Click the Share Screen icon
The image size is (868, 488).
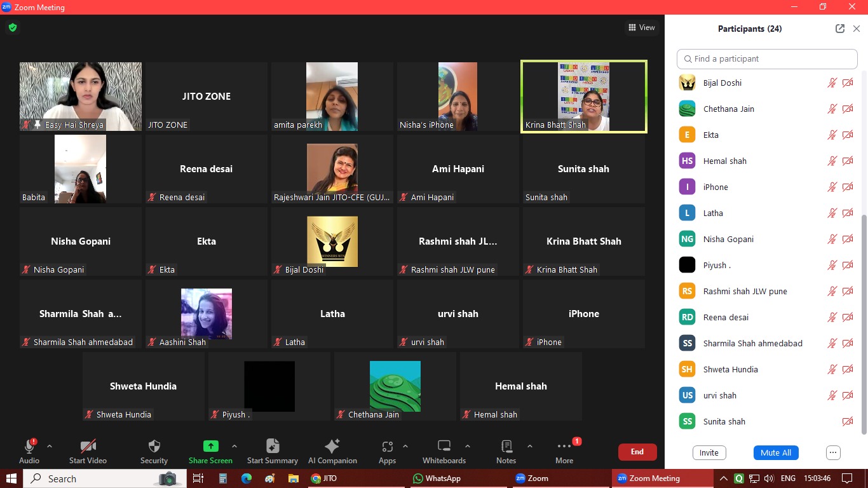[x=210, y=446]
